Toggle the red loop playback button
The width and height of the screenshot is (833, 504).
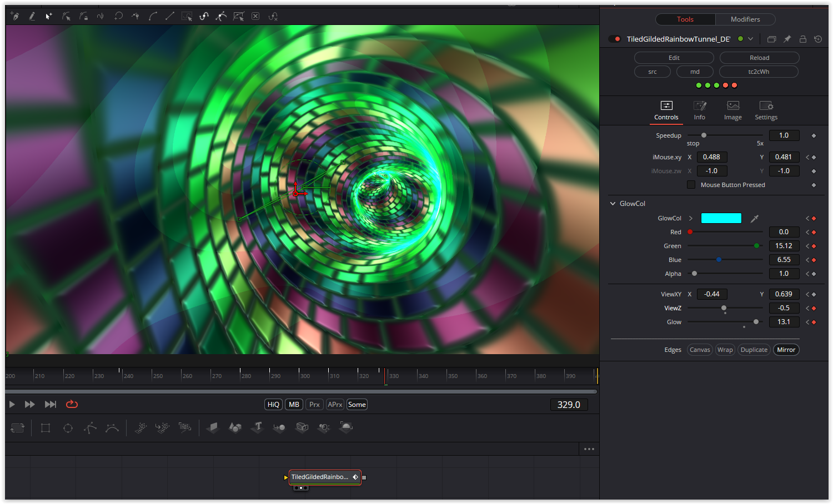(x=72, y=404)
